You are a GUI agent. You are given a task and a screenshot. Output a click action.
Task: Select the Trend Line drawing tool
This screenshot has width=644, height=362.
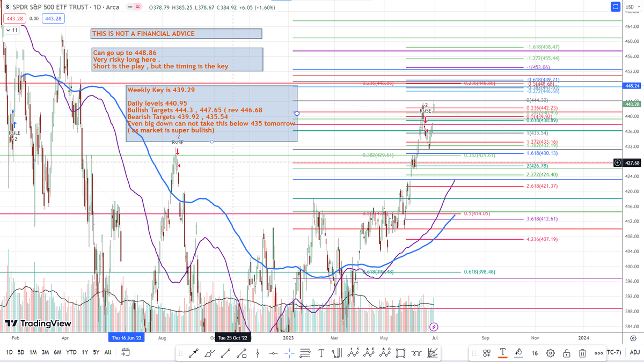pos(225,353)
